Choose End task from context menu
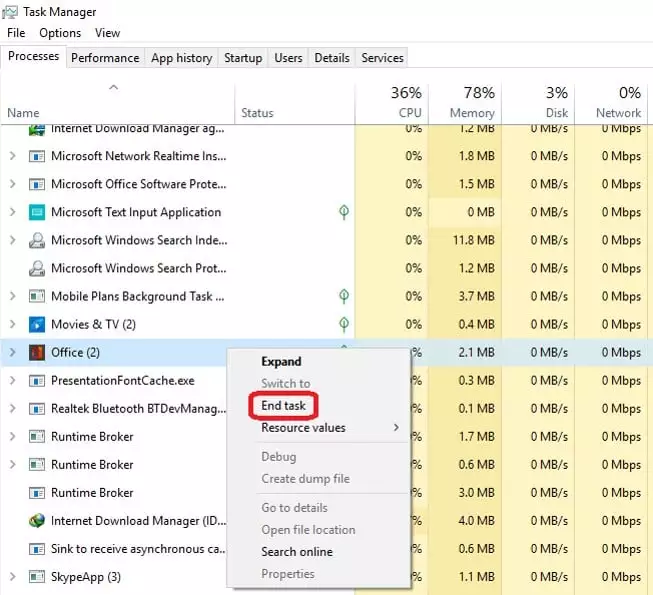 283,406
